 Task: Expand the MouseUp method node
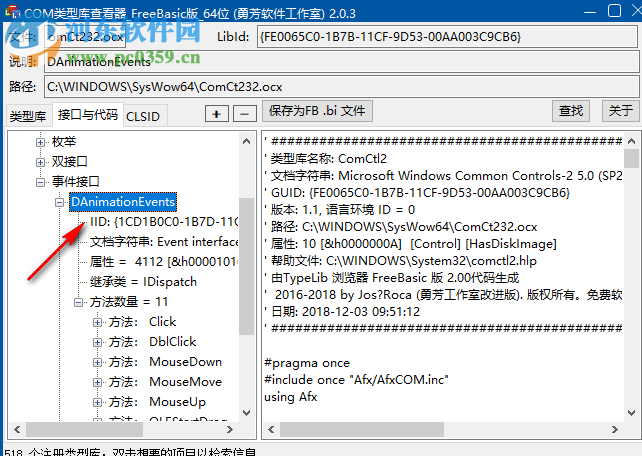[97, 402]
